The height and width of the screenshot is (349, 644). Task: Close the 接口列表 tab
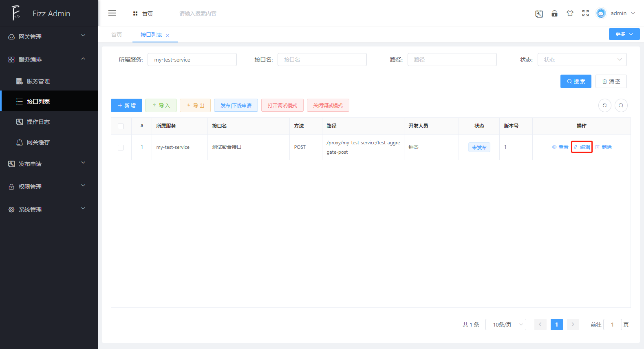pyautogui.click(x=168, y=35)
